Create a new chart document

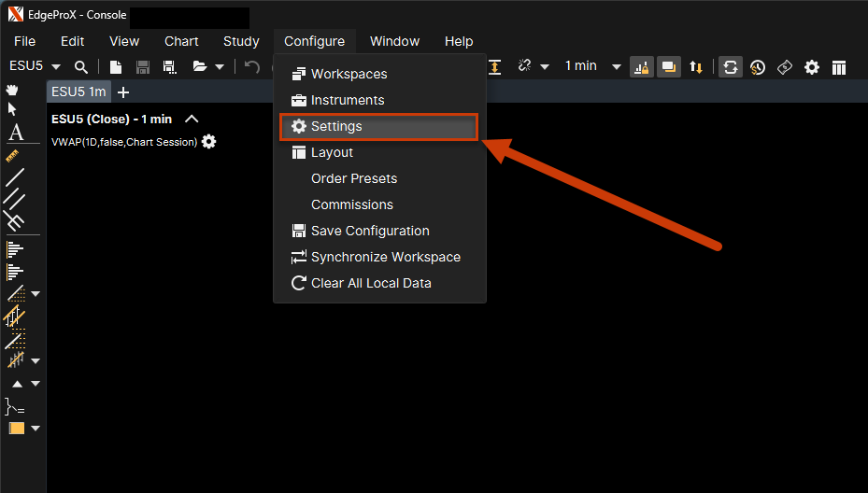click(x=116, y=67)
